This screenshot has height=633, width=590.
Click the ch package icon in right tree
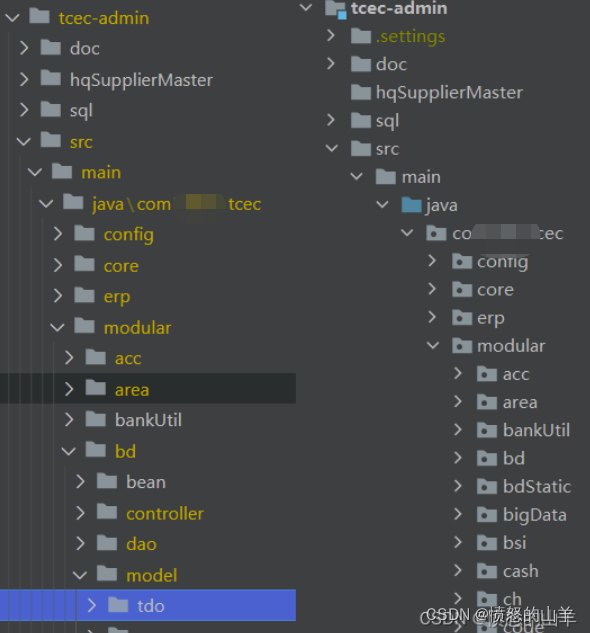(x=487, y=599)
